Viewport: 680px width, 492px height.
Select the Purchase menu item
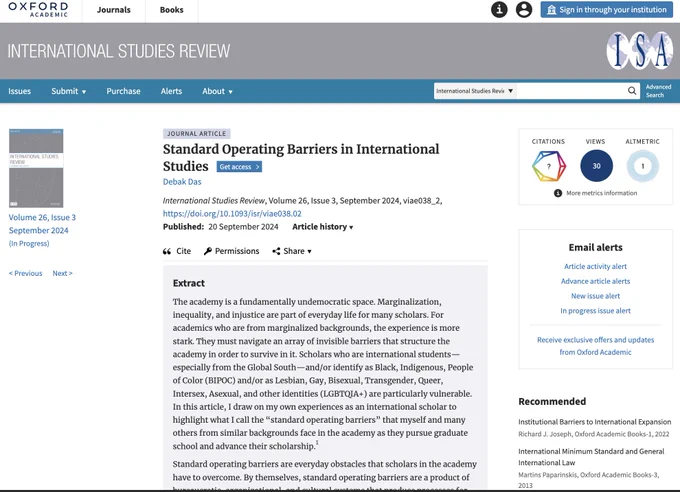click(x=124, y=91)
